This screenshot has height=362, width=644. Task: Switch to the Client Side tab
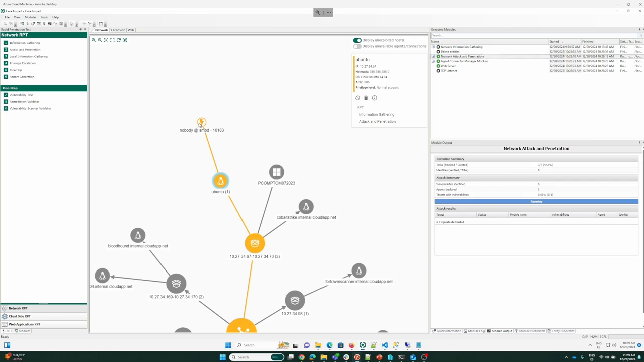118,30
